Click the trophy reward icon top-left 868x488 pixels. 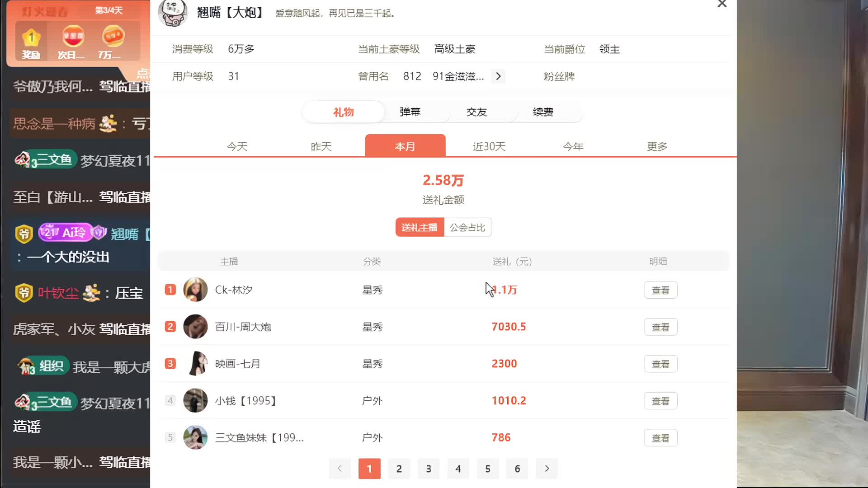tap(31, 38)
